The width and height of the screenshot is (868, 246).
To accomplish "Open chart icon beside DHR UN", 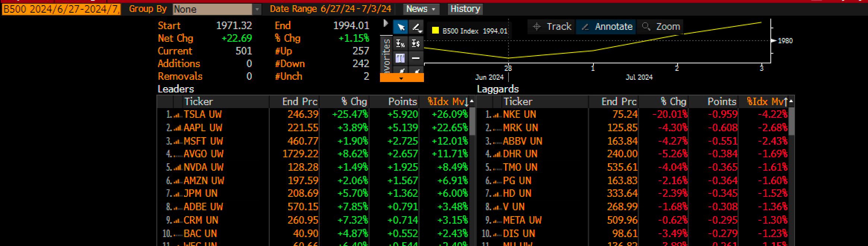I will point(497,154).
